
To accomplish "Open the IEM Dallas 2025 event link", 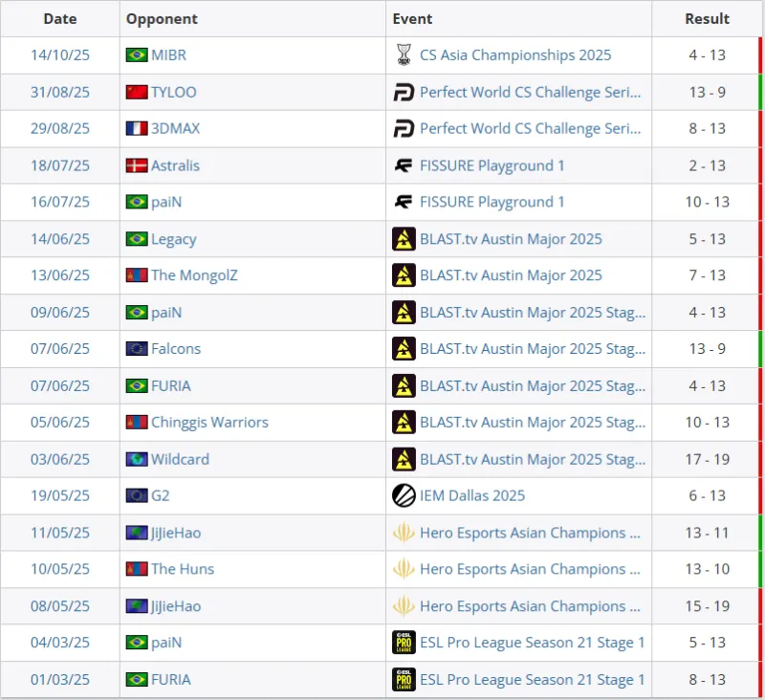I will [472, 495].
